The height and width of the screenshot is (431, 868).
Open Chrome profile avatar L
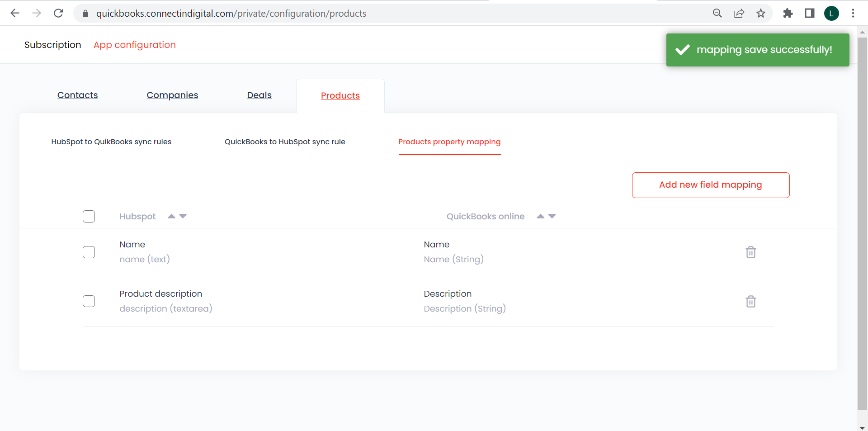(x=831, y=13)
